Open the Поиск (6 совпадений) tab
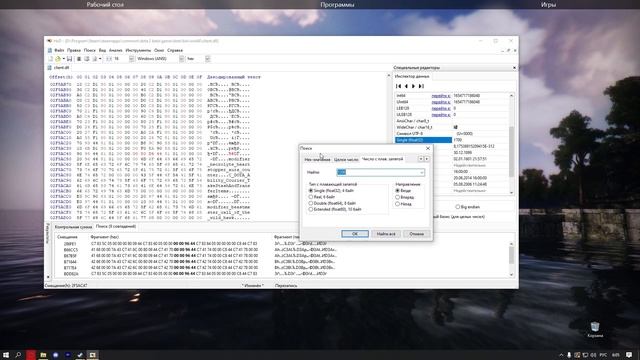 (x=116, y=226)
